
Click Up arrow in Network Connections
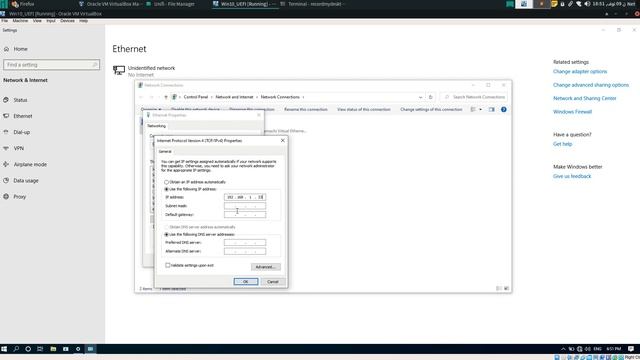point(166,97)
